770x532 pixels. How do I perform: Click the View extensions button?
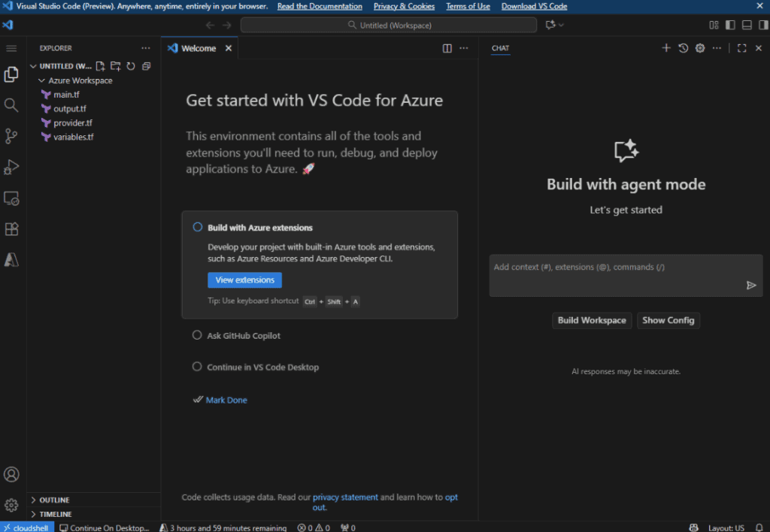[244, 280]
